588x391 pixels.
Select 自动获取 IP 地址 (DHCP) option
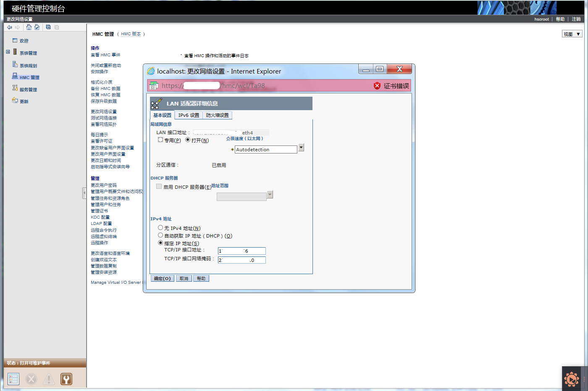tap(160, 235)
